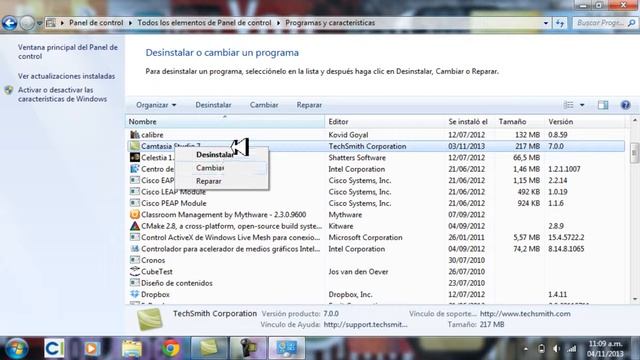The image size is (640, 360).
Task: Click the Camtasia Studio row icon
Action: click(x=135, y=146)
